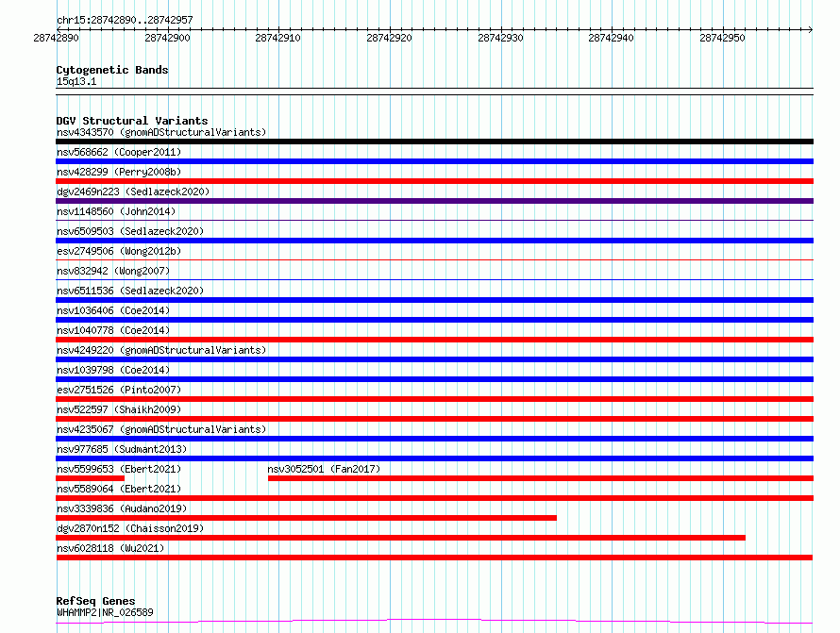Click the RefSeq Genes track heading
This screenshot has width=840, height=633.
click(95, 601)
